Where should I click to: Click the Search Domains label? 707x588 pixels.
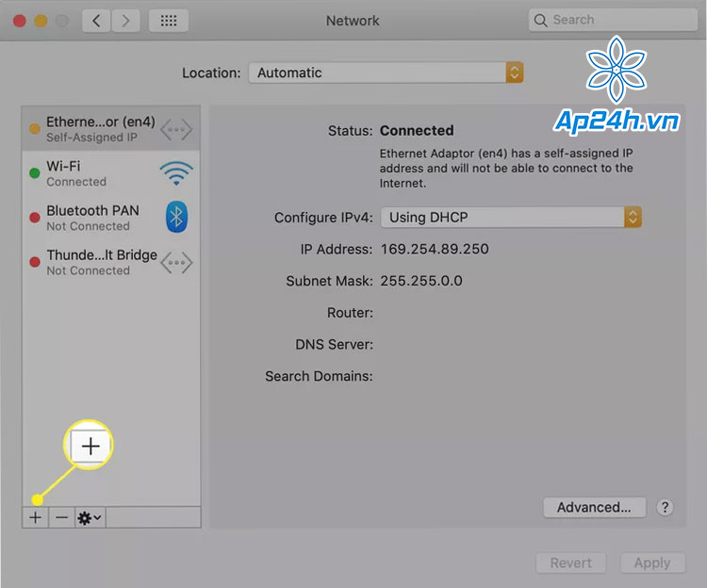(x=319, y=376)
